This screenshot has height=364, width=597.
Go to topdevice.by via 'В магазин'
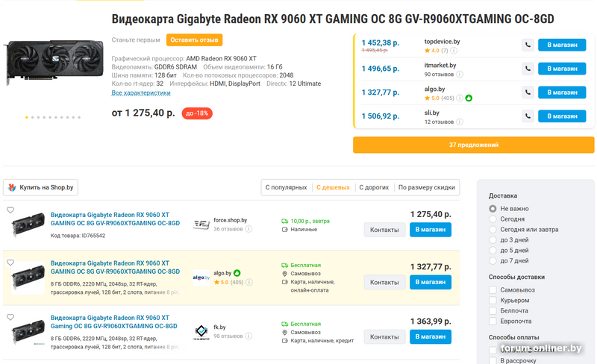click(x=562, y=45)
